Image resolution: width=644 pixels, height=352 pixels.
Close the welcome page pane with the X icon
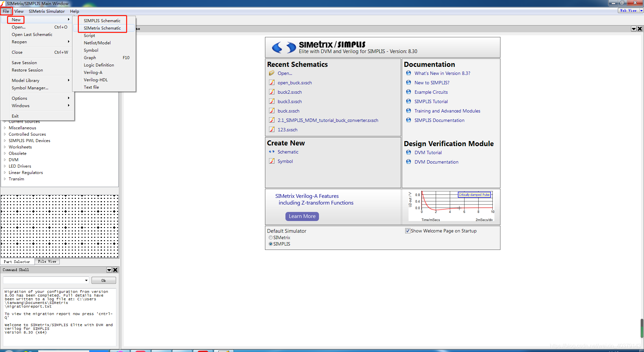640,29
